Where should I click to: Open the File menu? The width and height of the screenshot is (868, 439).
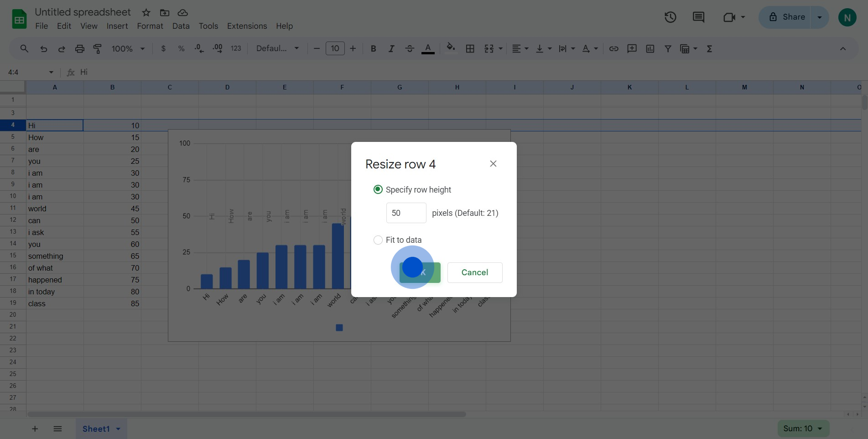(42, 26)
